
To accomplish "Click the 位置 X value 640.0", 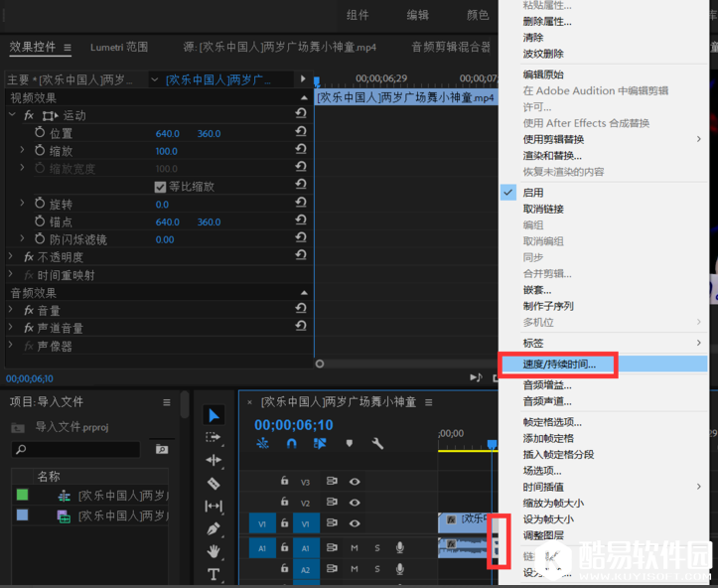I will click(167, 133).
